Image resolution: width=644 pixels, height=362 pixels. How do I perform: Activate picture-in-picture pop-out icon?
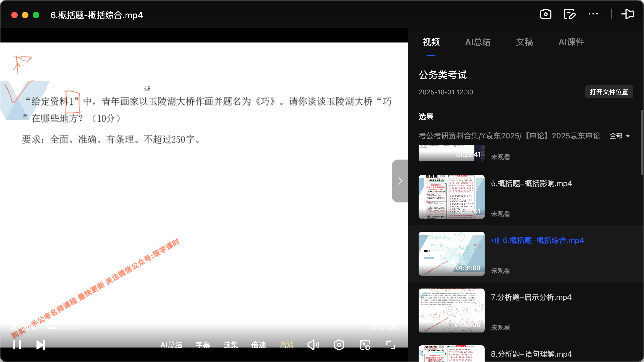(x=628, y=14)
